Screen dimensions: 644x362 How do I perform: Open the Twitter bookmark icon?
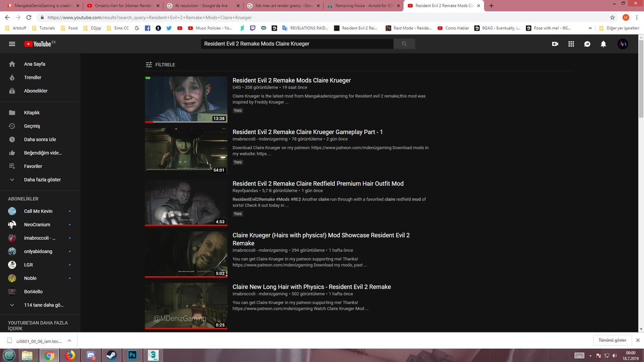[x=169, y=28]
